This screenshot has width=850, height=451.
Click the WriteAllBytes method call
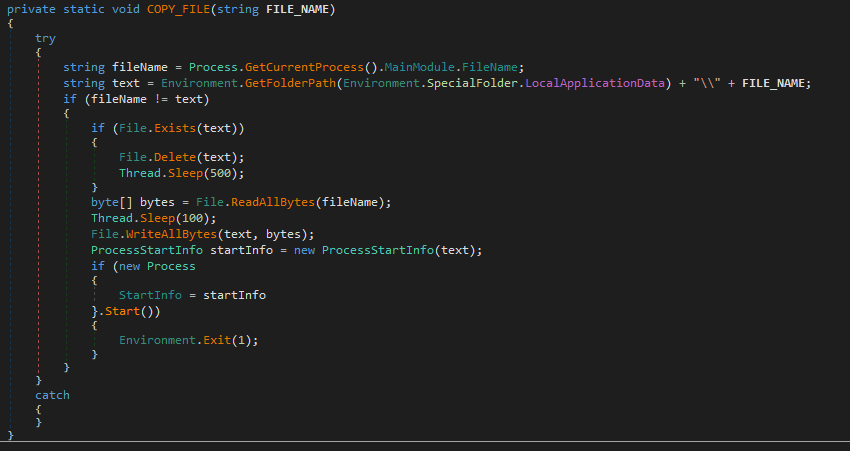pyautogui.click(x=171, y=234)
